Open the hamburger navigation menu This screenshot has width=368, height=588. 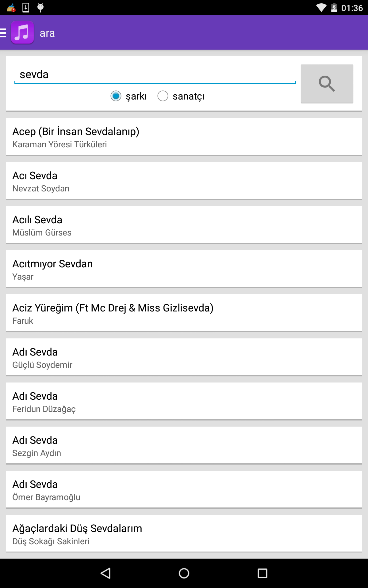tap(4, 33)
